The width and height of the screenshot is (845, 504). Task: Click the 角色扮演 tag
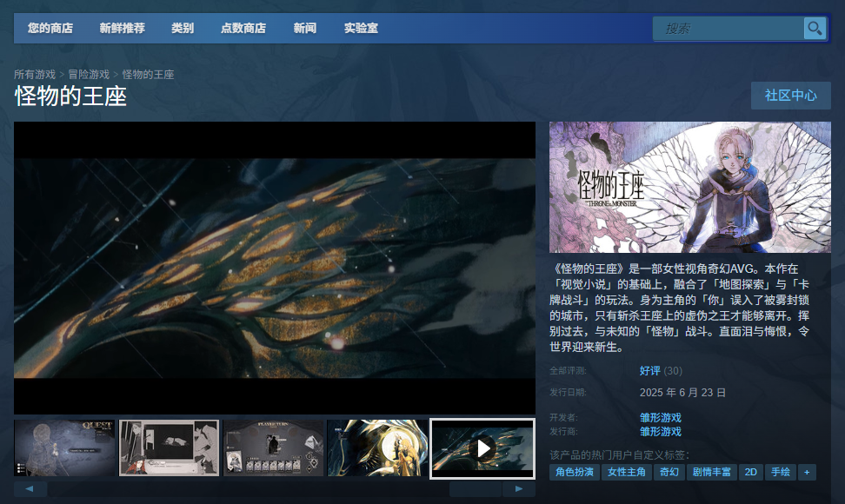574,472
